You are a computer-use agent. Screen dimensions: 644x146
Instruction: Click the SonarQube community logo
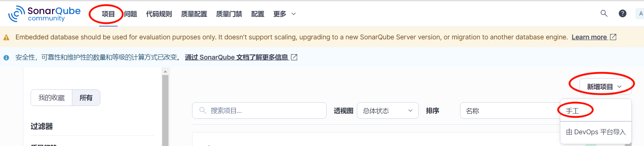pos(45,14)
